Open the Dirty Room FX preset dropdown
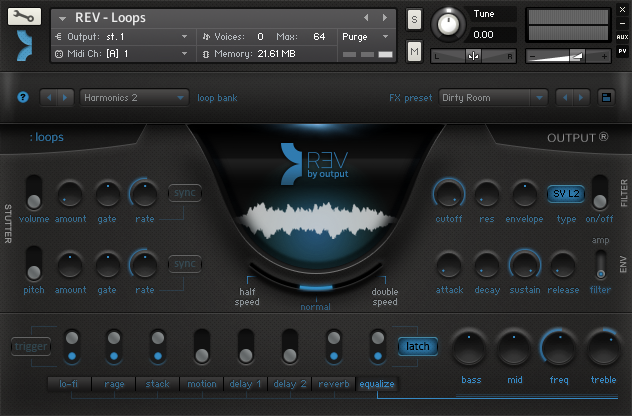632x416 pixels. point(493,98)
